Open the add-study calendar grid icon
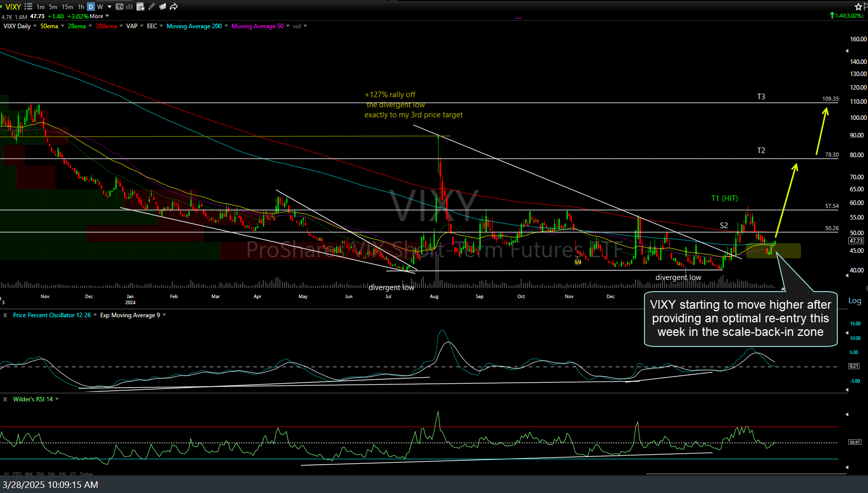Image resolution: width=868 pixels, height=493 pixels. point(140,7)
